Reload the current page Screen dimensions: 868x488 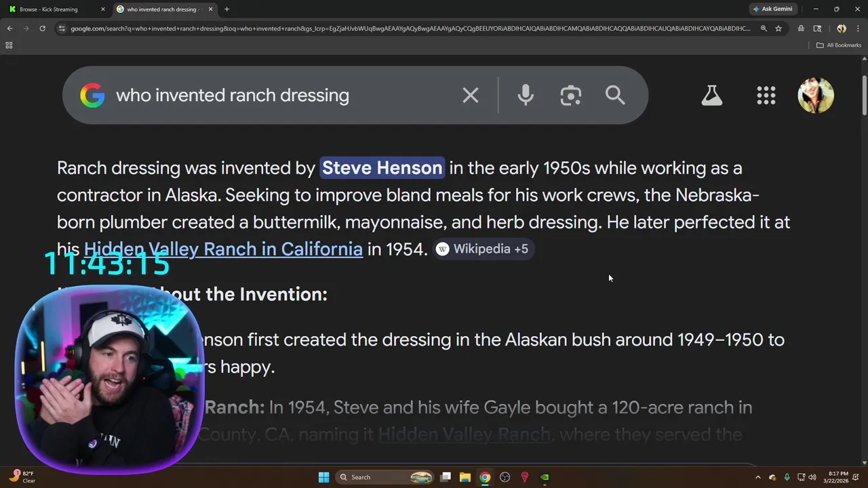coord(42,28)
